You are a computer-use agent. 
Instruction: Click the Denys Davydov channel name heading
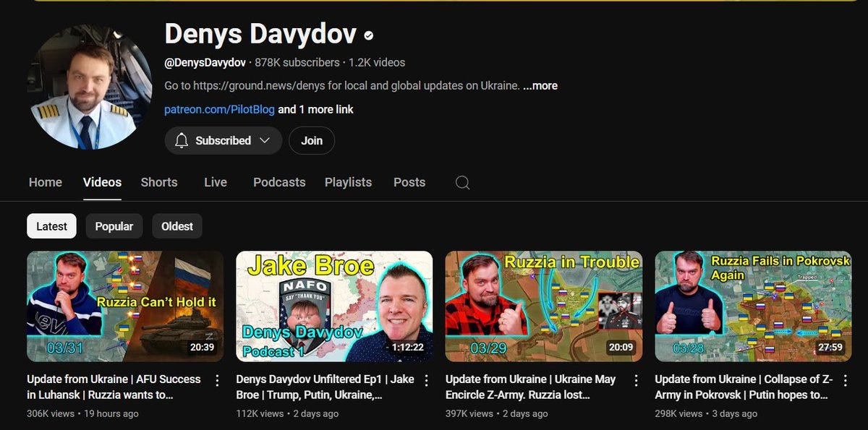(260, 34)
